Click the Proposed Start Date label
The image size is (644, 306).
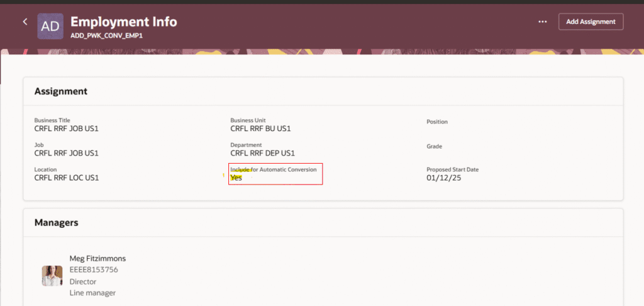coord(453,169)
